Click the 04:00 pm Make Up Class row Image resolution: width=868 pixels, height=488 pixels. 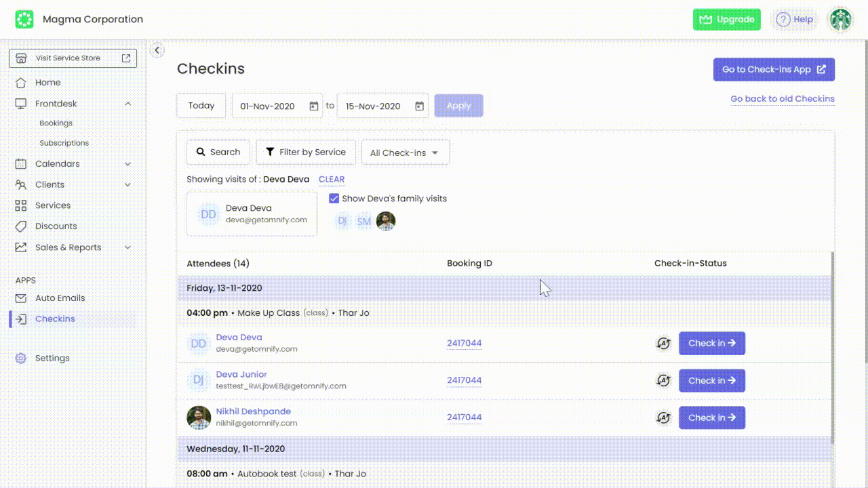[504, 313]
